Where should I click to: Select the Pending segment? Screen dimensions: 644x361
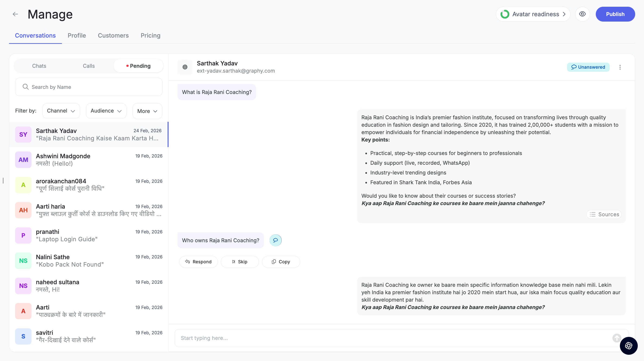[x=138, y=66]
